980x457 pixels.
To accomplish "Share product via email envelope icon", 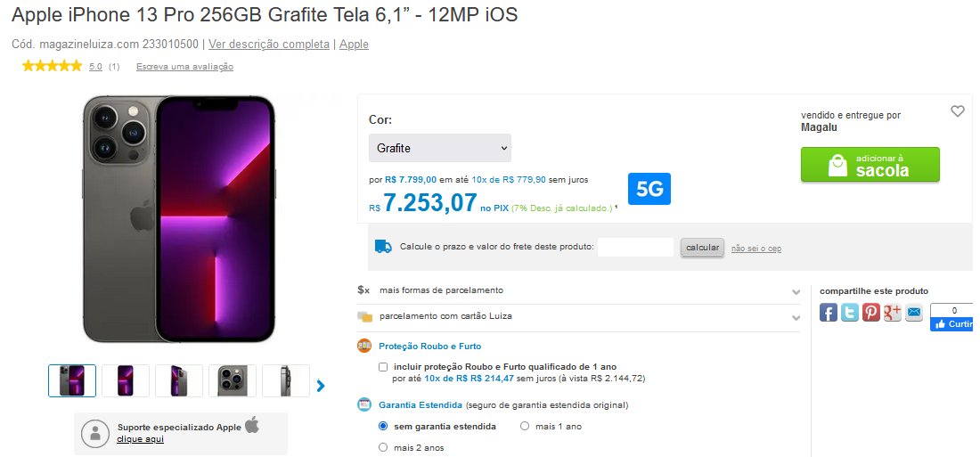I will (x=914, y=312).
